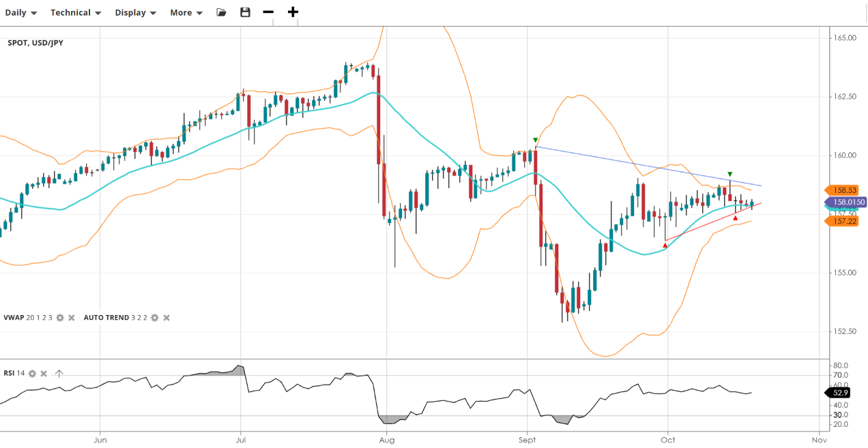Click the AUTO TREND 3 2 2 label
The height and width of the screenshot is (448, 868).
click(115, 318)
